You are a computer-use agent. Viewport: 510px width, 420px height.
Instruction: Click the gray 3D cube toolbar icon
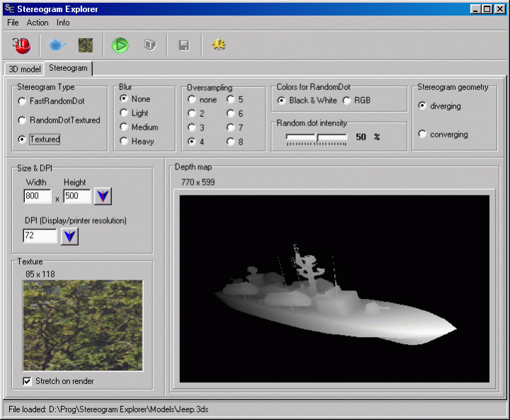pos(149,45)
